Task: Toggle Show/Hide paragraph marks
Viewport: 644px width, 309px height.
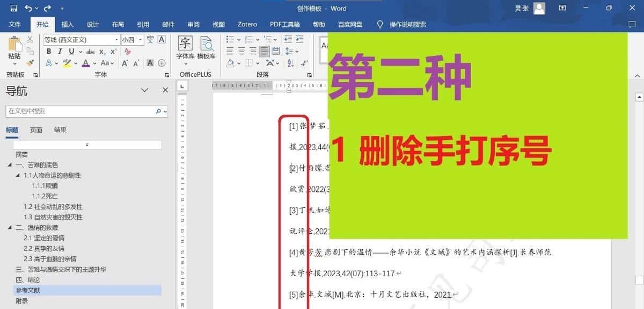Action: (x=304, y=63)
